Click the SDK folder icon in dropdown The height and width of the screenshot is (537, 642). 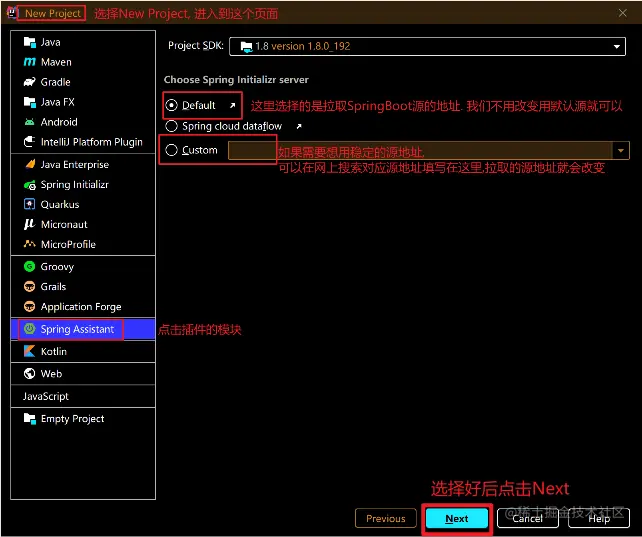point(246,47)
